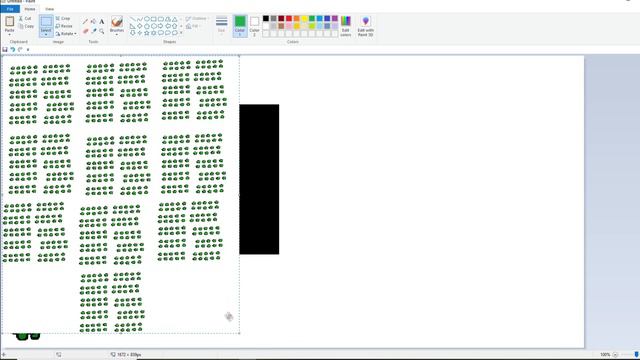Click Edit with Paint 3D
This screenshot has height=360, width=640.
click(365, 26)
